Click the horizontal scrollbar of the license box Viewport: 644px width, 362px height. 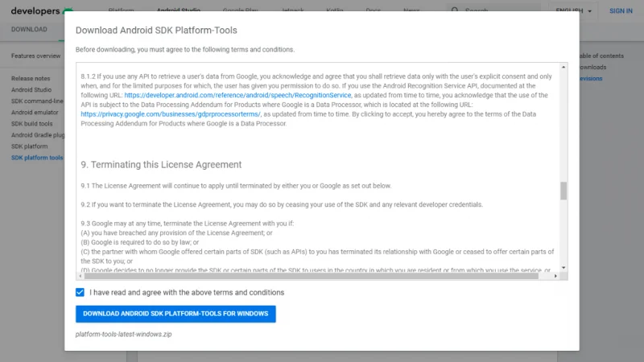[312, 276]
